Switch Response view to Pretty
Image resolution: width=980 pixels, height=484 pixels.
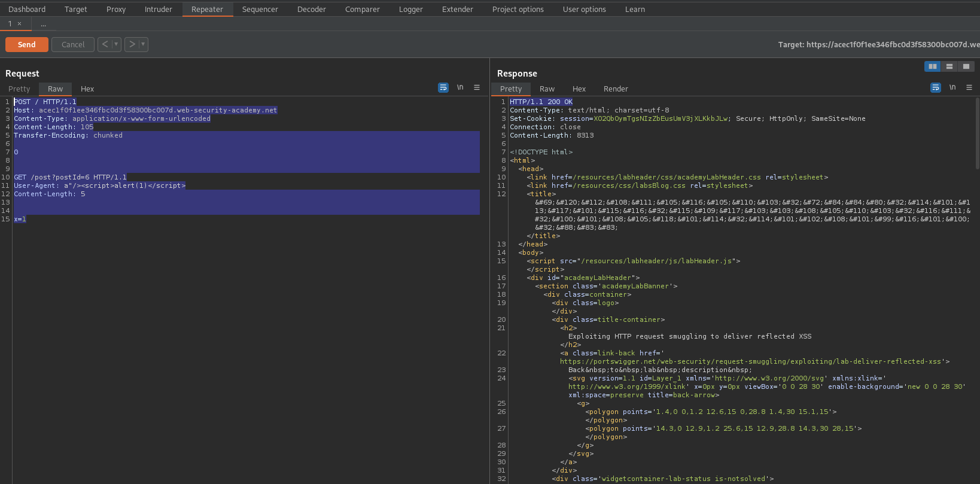511,89
